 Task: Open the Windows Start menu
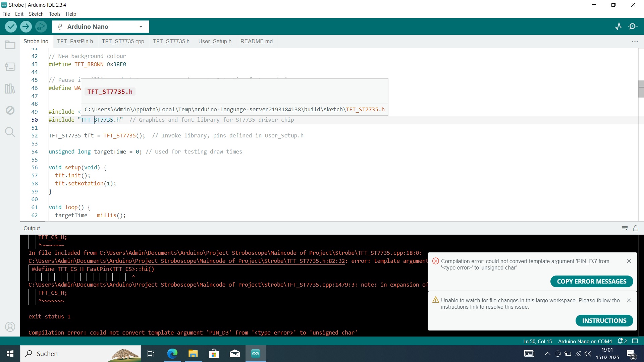10,354
